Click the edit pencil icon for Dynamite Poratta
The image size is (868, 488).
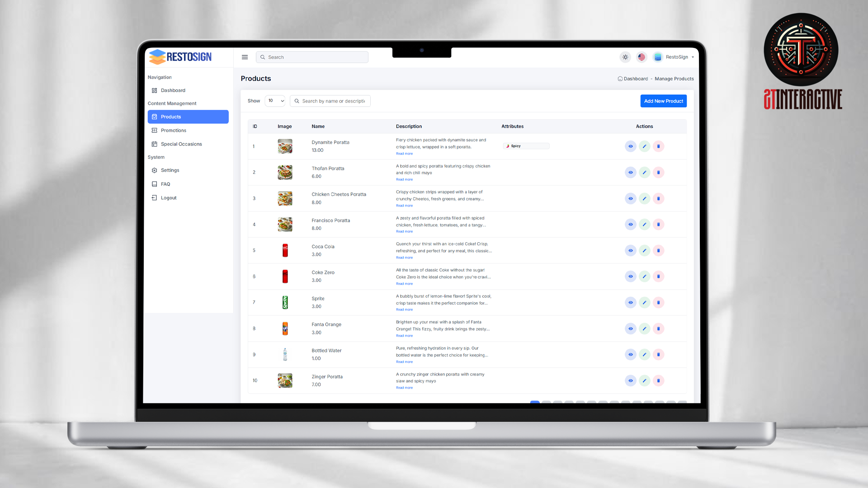pos(644,146)
